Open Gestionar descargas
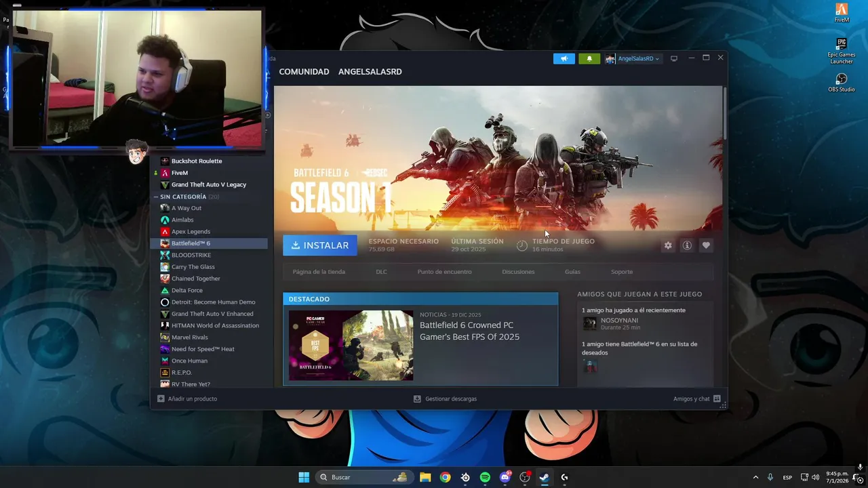This screenshot has height=488, width=868. [x=446, y=399]
